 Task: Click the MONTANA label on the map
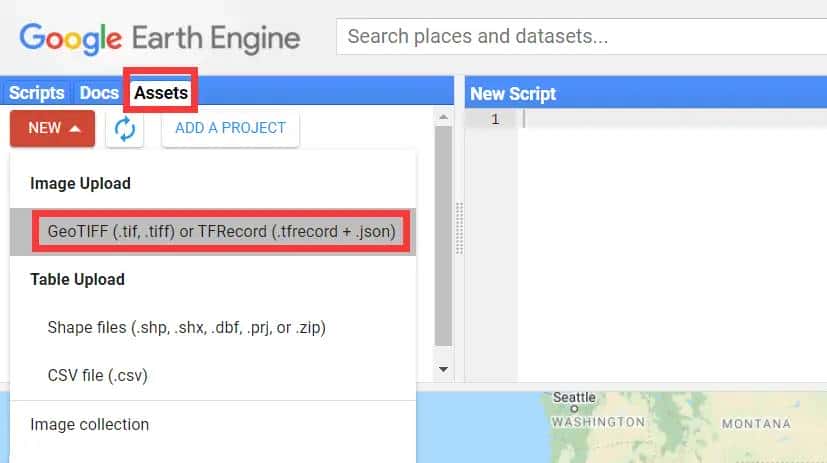(756, 423)
